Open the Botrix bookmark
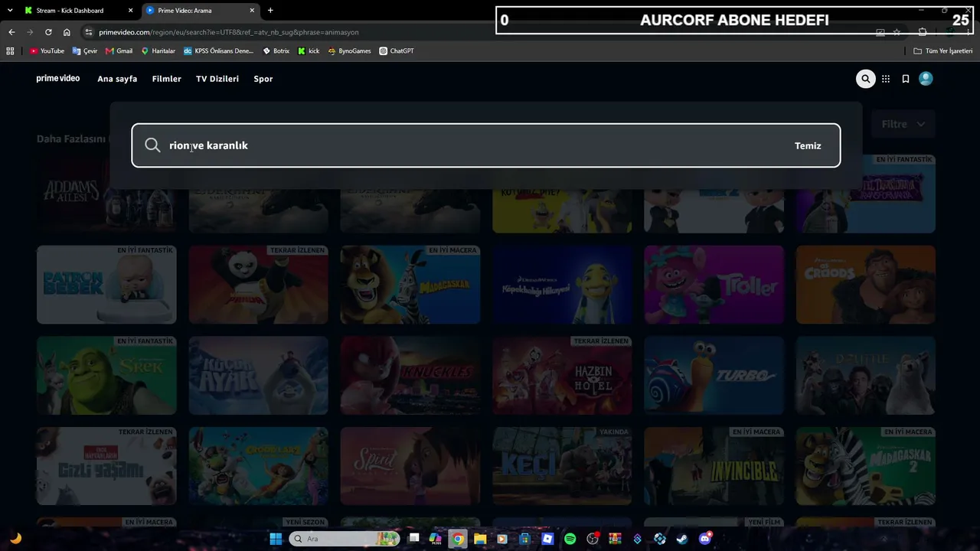Screen dimensions: 980x551 pos(276,51)
